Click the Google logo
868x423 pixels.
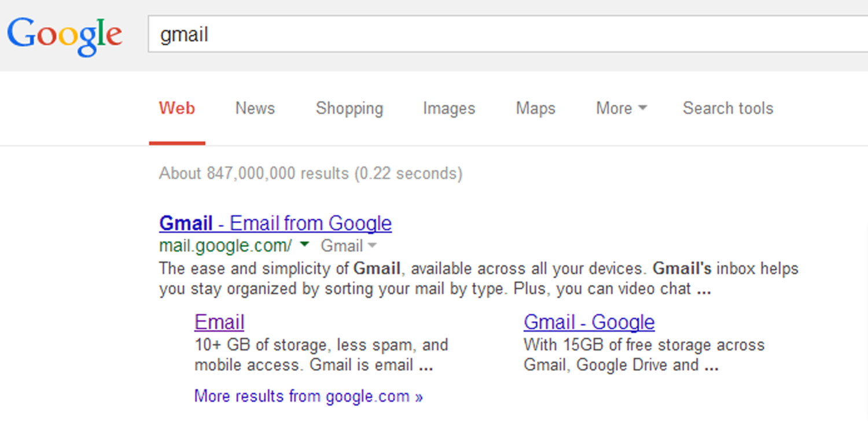(65, 36)
